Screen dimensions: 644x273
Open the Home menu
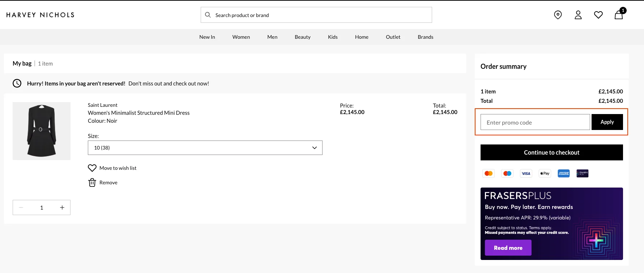362,37
